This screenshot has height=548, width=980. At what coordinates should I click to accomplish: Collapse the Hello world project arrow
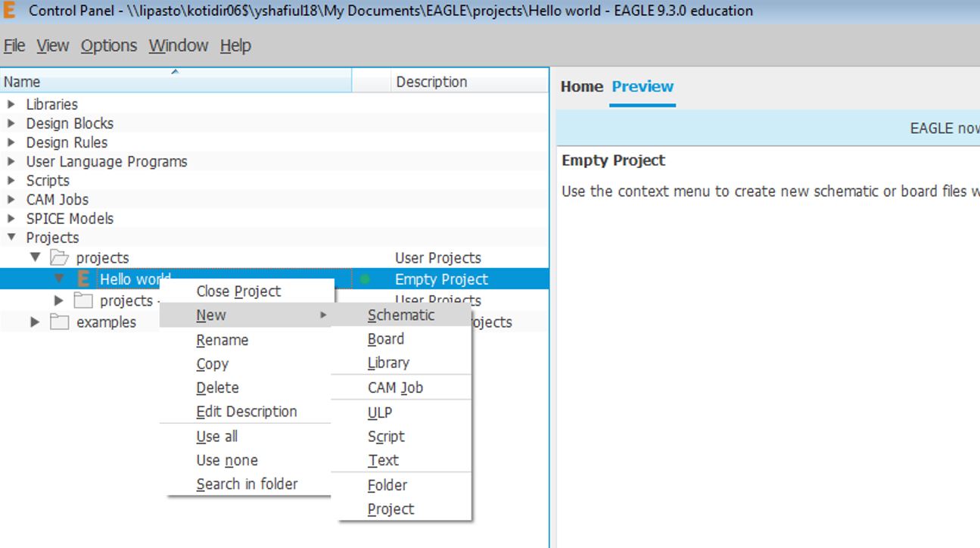[x=59, y=279]
